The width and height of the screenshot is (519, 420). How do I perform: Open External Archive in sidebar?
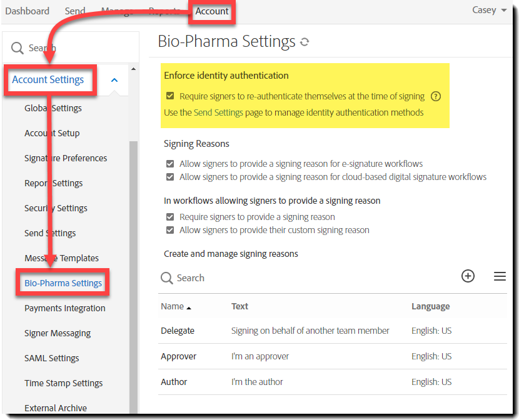(56, 408)
